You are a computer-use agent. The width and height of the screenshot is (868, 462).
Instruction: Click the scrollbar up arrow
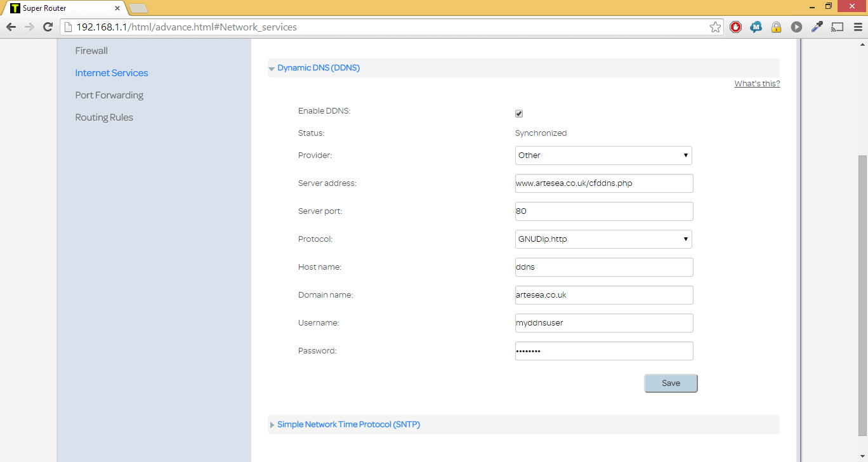pyautogui.click(x=862, y=43)
